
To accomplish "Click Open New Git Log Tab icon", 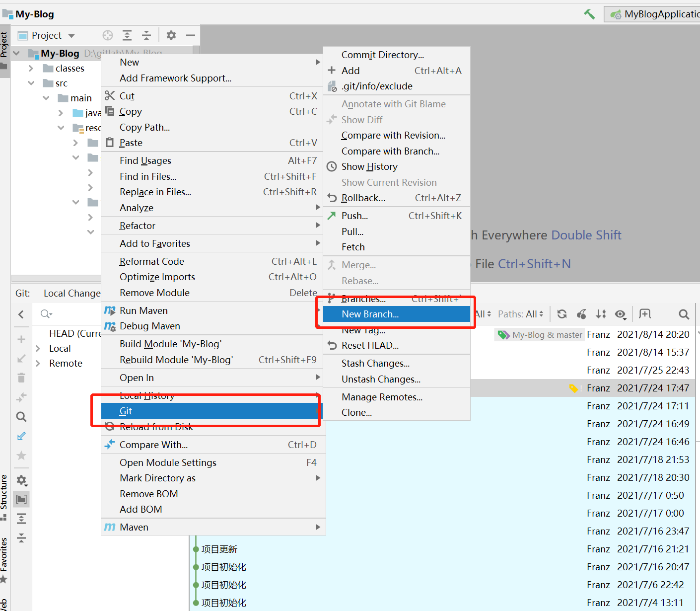I will point(644,313).
